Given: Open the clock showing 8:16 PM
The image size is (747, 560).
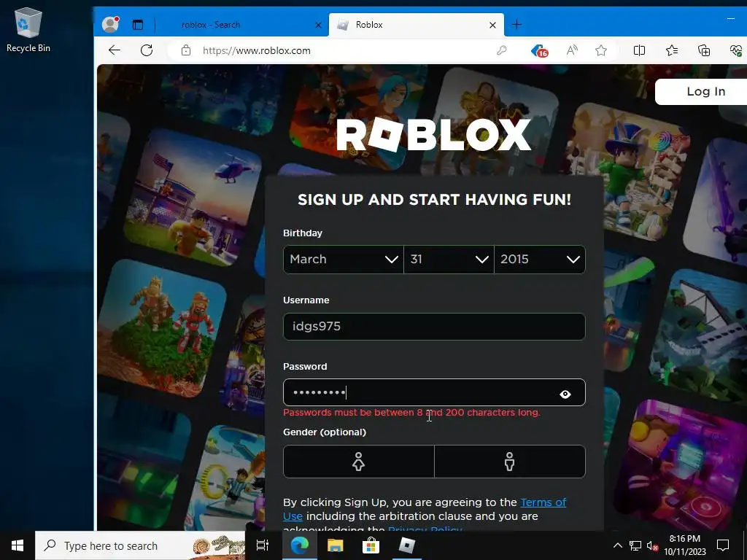Looking at the screenshot, I should click(684, 545).
